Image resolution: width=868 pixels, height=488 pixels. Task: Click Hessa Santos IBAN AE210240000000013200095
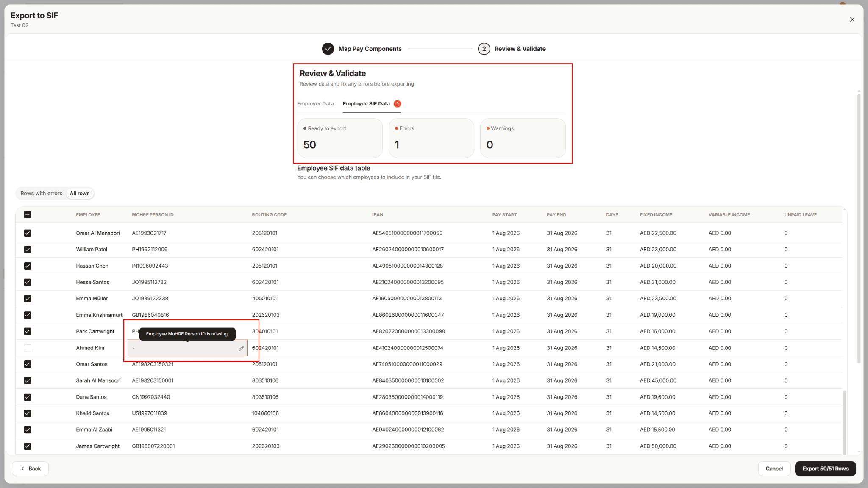[x=408, y=282]
